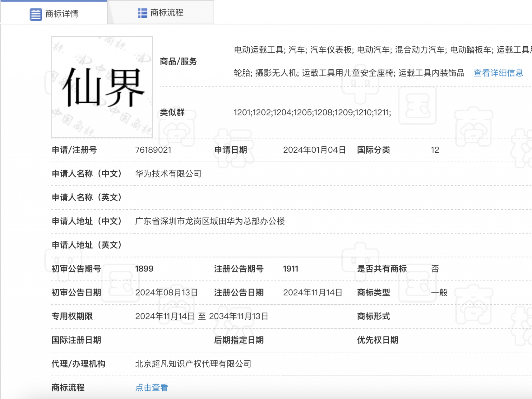Click the 商标形式 label

(373, 316)
